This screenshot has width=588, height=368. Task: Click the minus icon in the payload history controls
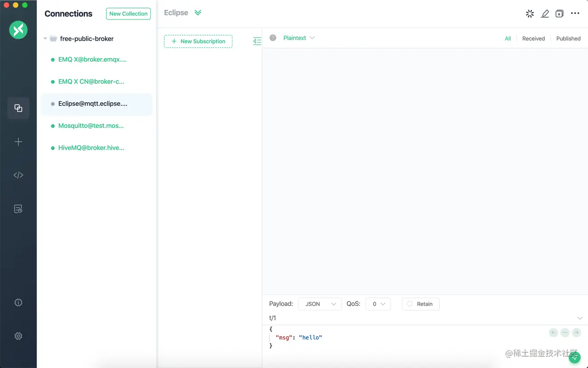[x=564, y=333]
